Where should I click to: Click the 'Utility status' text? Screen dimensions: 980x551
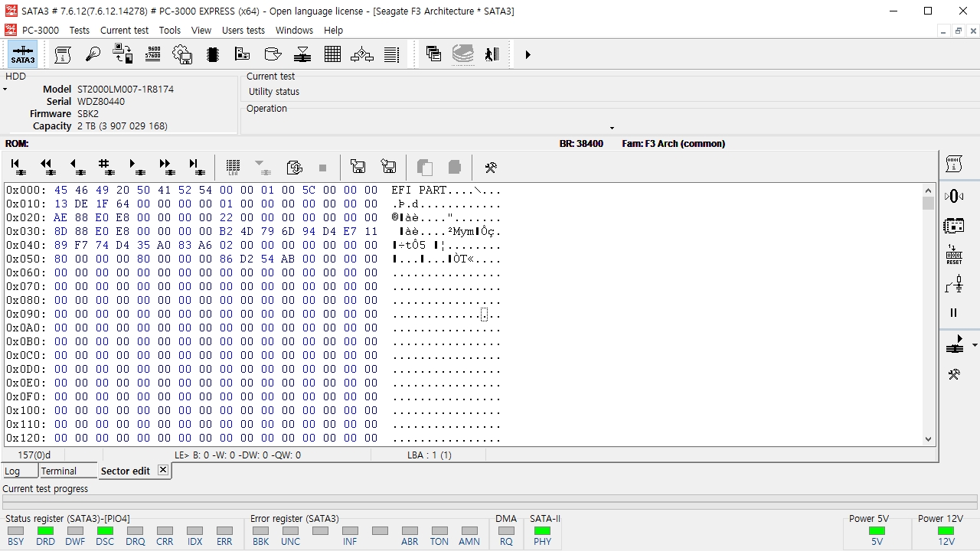tap(274, 92)
